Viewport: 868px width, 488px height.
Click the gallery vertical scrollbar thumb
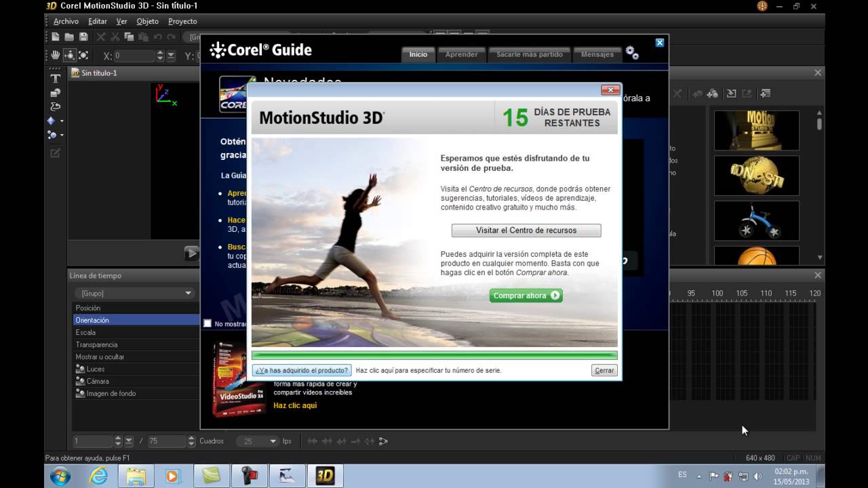(x=819, y=123)
